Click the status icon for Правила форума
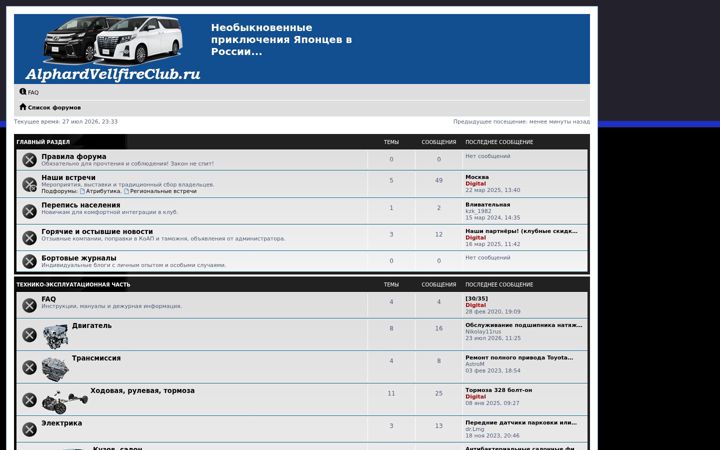 pos(29,160)
